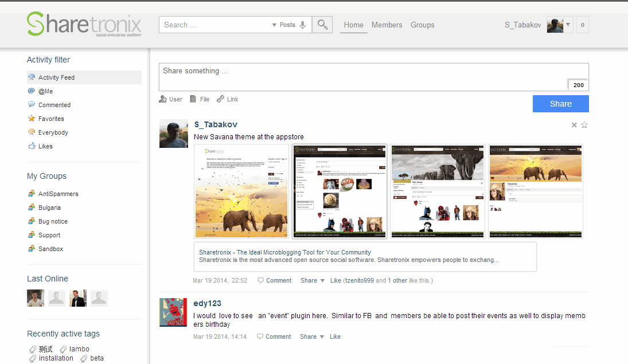Screen dimensions: 628x364
Task: Open the Groups tab
Action: [422, 25]
